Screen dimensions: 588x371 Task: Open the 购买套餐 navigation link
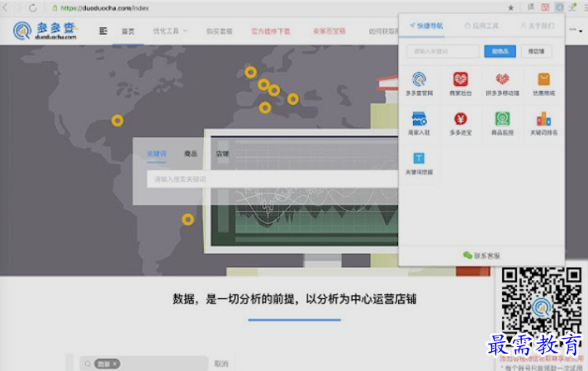[x=220, y=31]
